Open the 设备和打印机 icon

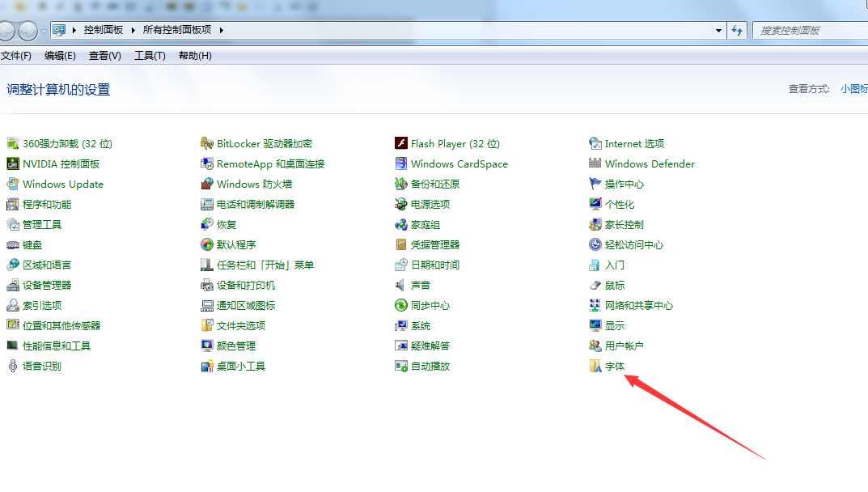pyautogui.click(x=207, y=286)
